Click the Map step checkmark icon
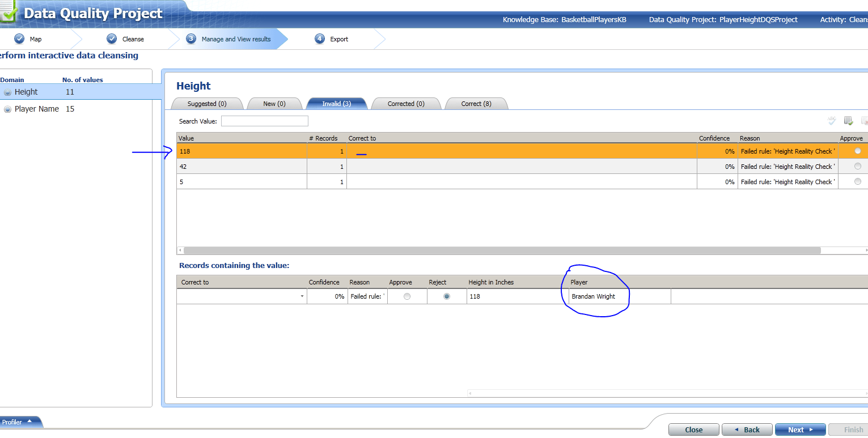Viewport: 868px width, 438px height. coord(19,39)
